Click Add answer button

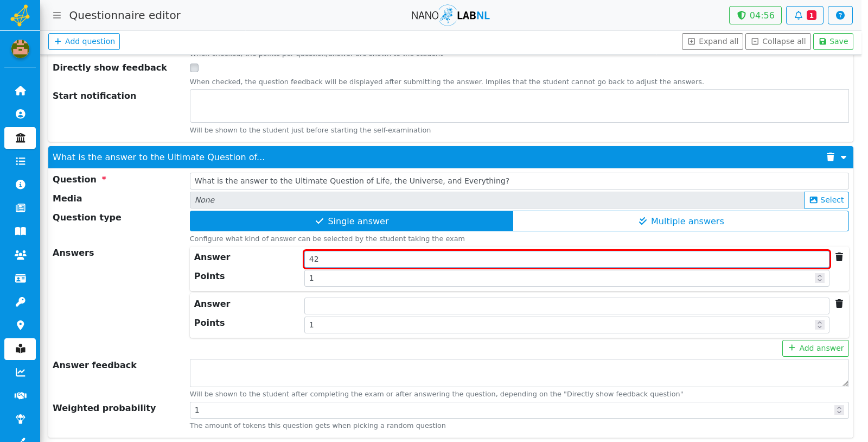tap(815, 348)
